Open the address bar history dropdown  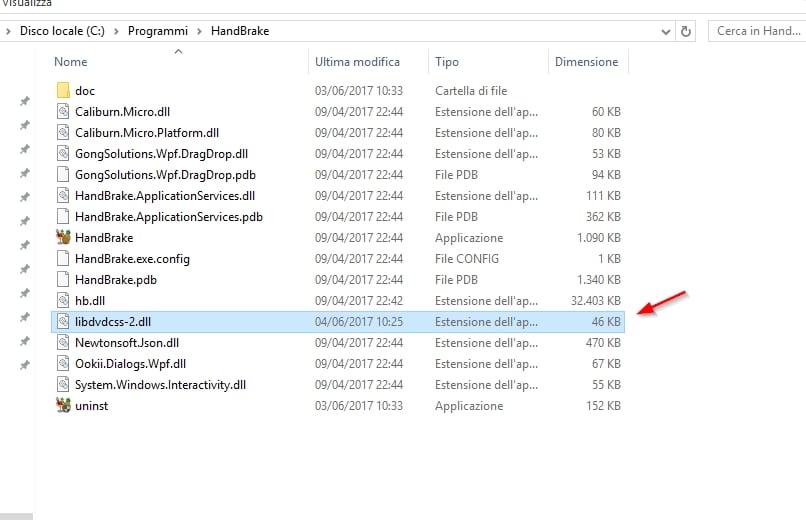666,32
